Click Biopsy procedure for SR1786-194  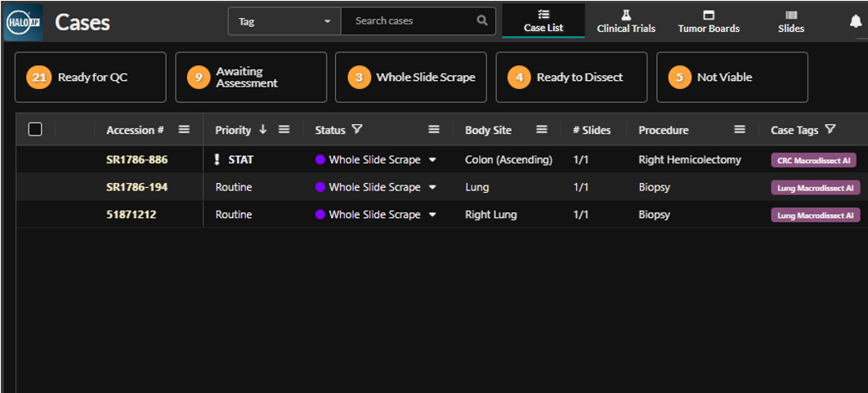(x=655, y=187)
